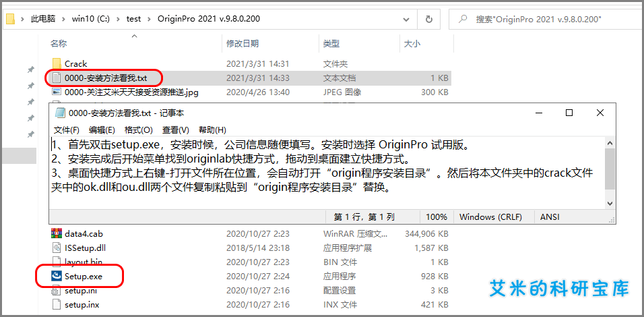Click the text file icon of 0000-安装方法看我.txt
Viewport: 644px width, 317px height.
tap(57, 78)
